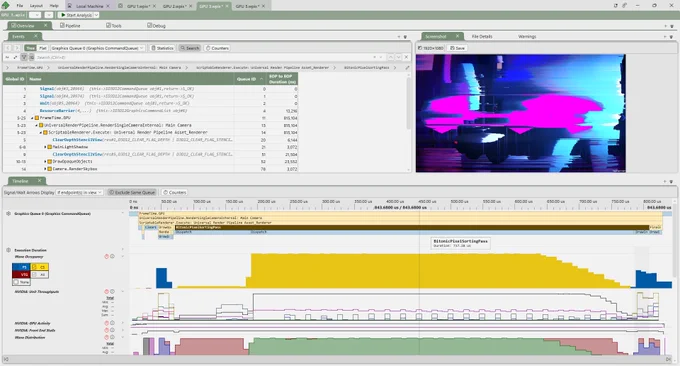
Task: Close the events search bar
Action: (x=406, y=57)
